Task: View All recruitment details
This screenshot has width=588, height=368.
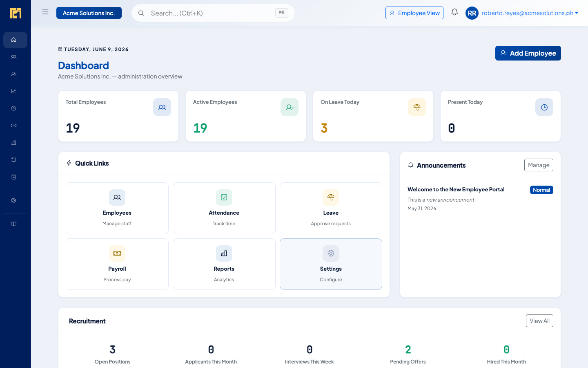Action: [539, 321]
